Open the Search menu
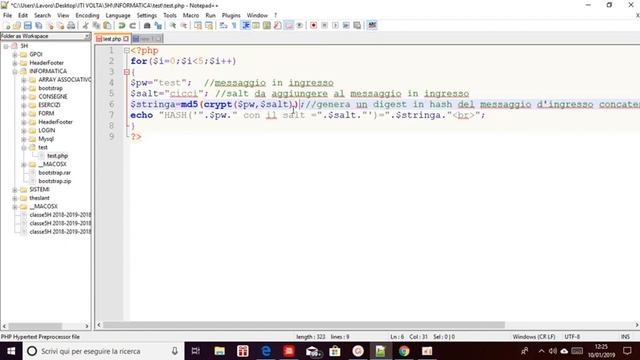 point(42,16)
